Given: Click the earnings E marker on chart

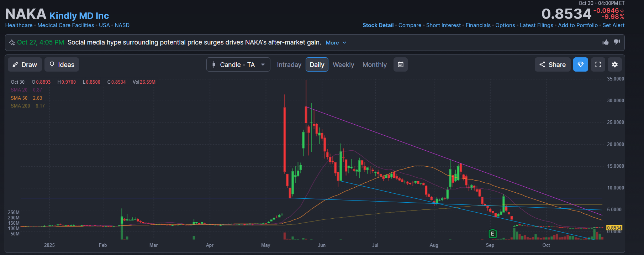Looking at the screenshot, I should tap(492, 234).
